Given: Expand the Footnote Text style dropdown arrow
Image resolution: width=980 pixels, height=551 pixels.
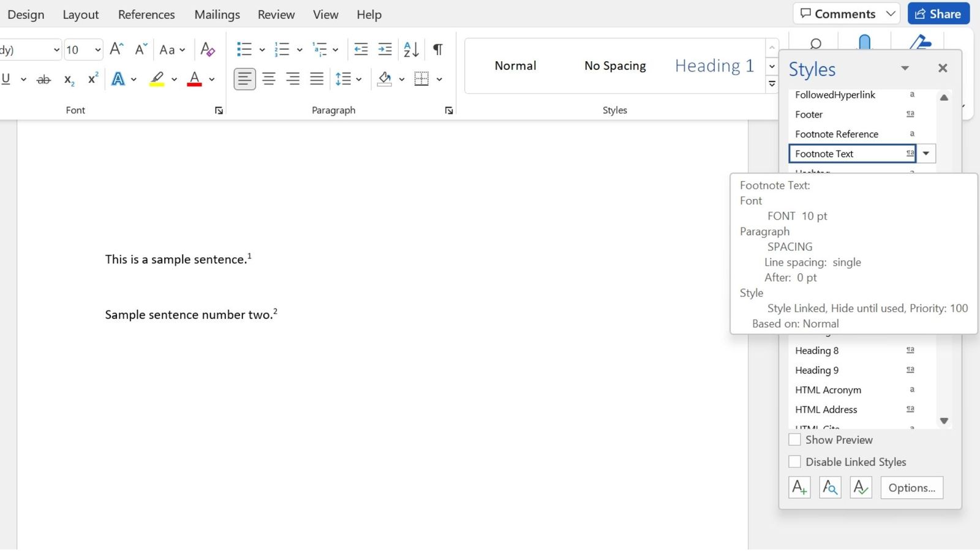Looking at the screenshot, I should pyautogui.click(x=926, y=154).
